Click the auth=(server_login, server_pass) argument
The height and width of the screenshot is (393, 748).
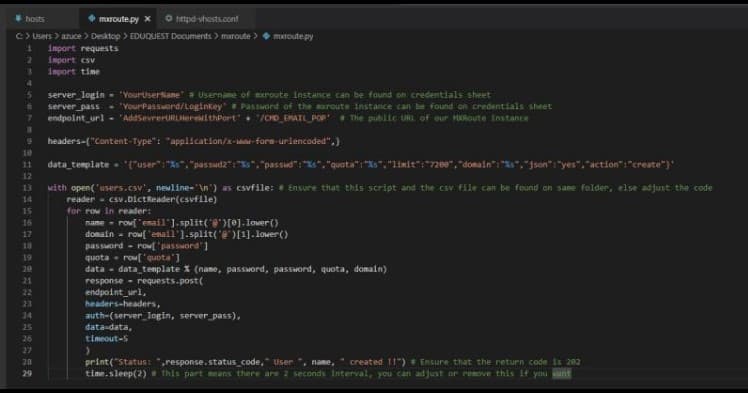(x=163, y=316)
